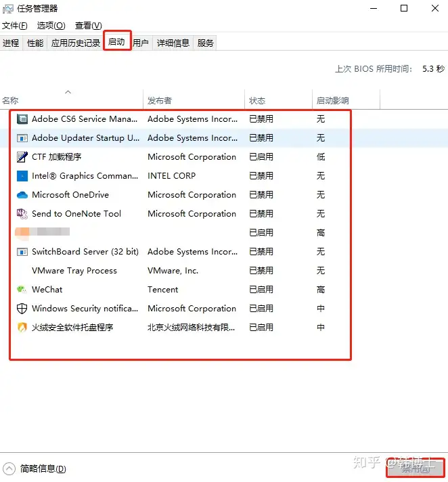Click the Microsoft OneDrive cloud icon

(22, 195)
